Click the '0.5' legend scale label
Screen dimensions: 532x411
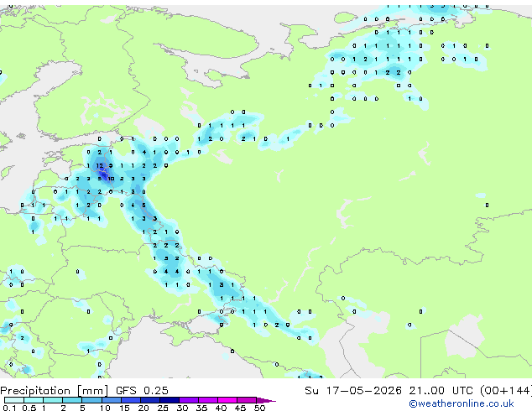point(29,408)
